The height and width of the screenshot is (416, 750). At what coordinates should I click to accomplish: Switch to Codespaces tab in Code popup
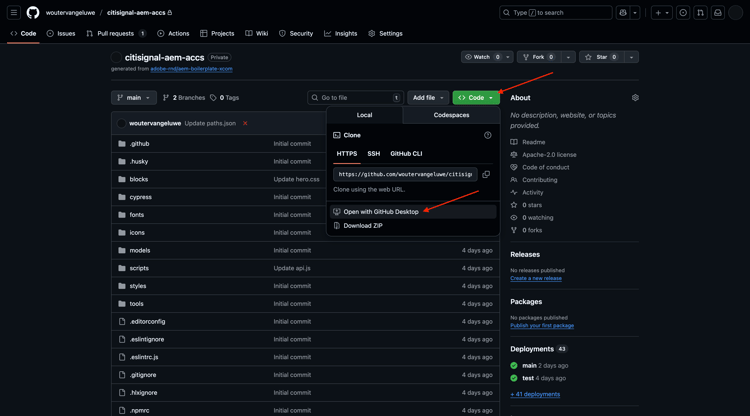[452, 115]
